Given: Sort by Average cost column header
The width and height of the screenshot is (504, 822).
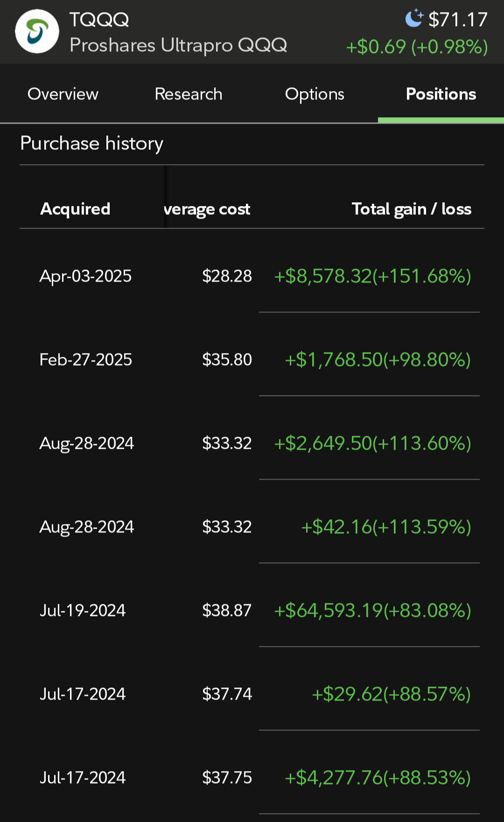Looking at the screenshot, I should pos(207,209).
